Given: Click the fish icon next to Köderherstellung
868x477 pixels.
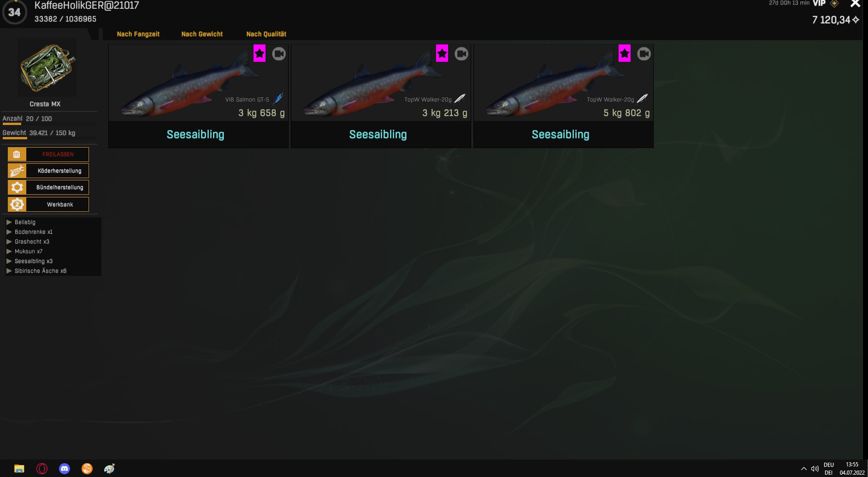Looking at the screenshot, I should point(17,171).
